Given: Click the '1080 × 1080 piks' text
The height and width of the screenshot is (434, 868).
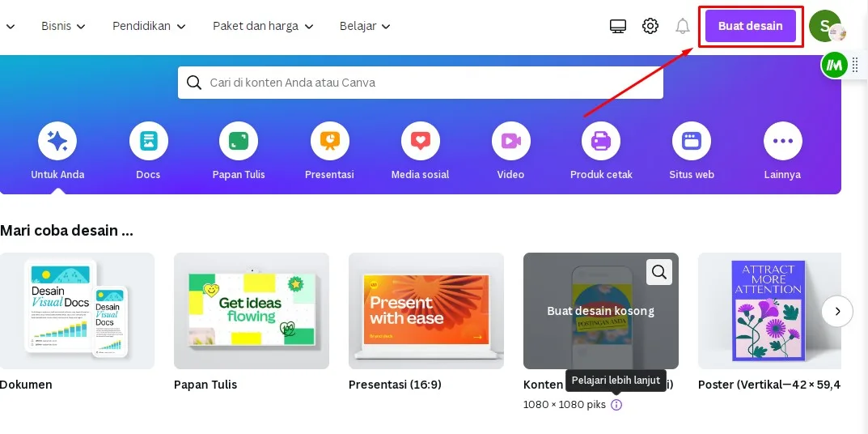Looking at the screenshot, I should pyautogui.click(x=565, y=405).
